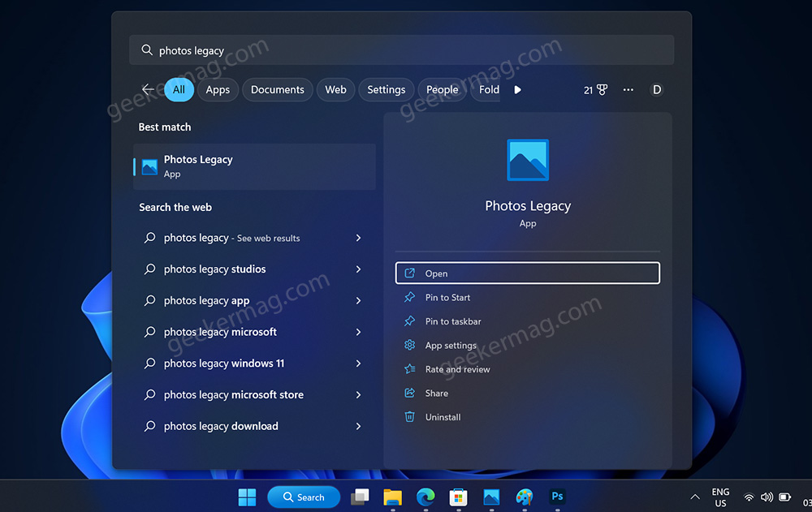Show more filter tabs with play arrow
This screenshot has height=512, width=812.
(x=517, y=90)
